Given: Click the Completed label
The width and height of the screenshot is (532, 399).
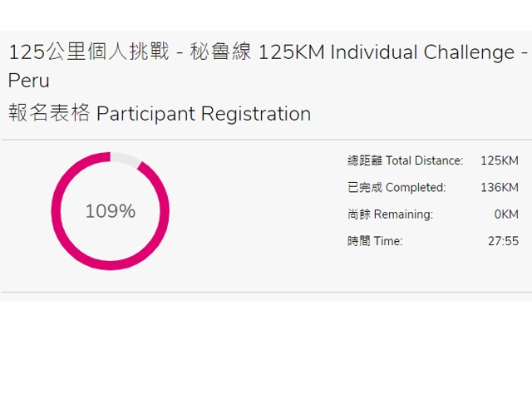Looking at the screenshot, I should pos(416,187).
